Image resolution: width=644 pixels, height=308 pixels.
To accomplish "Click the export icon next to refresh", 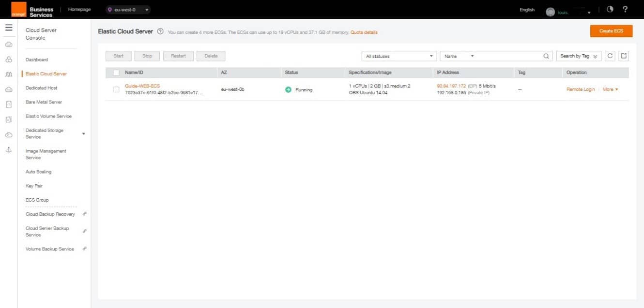I will click(x=624, y=56).
